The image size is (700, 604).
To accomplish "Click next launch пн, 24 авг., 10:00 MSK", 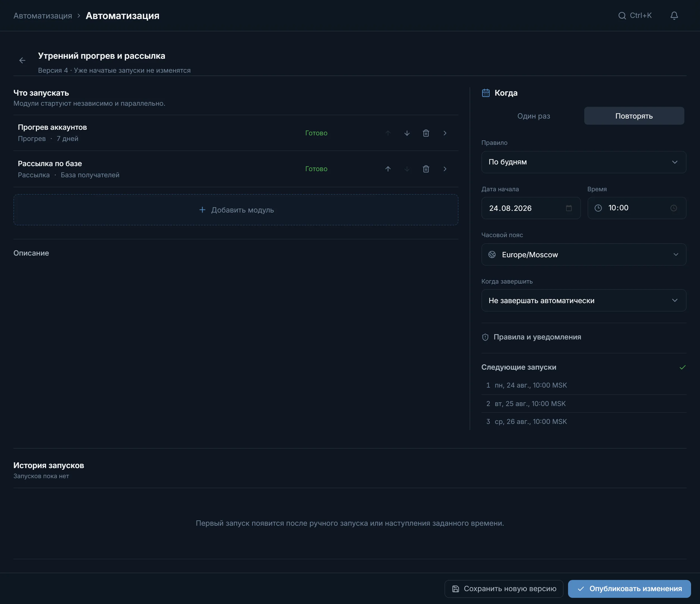I will click(x=531, y=385).
